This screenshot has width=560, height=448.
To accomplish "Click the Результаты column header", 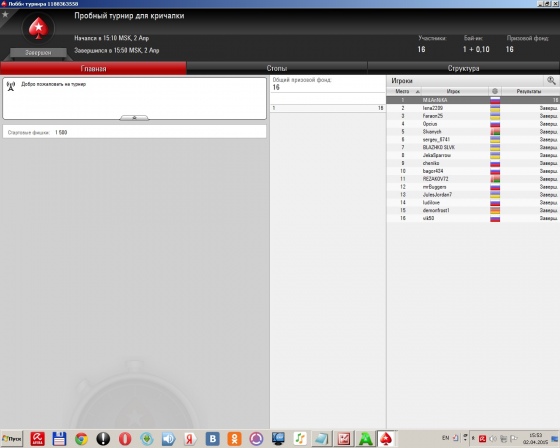I will pos(530,91).
